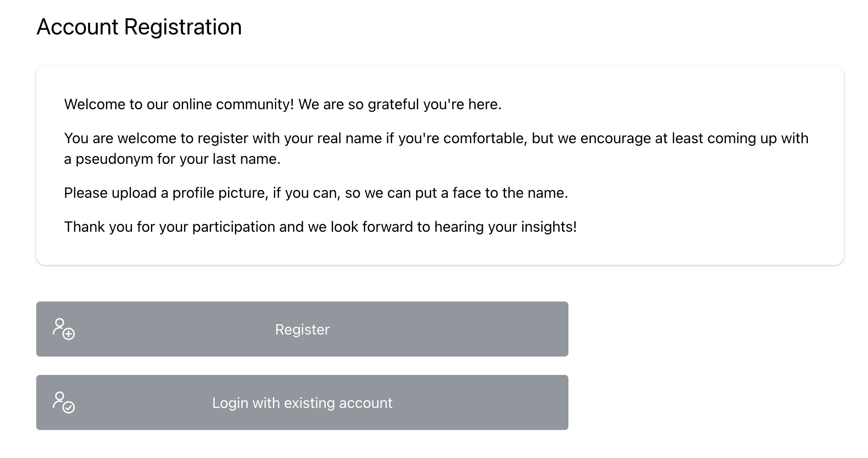This screenshot has width=868, height=458.
Task: Click the "existing account" words on Login button
Action: click(338, 403)
